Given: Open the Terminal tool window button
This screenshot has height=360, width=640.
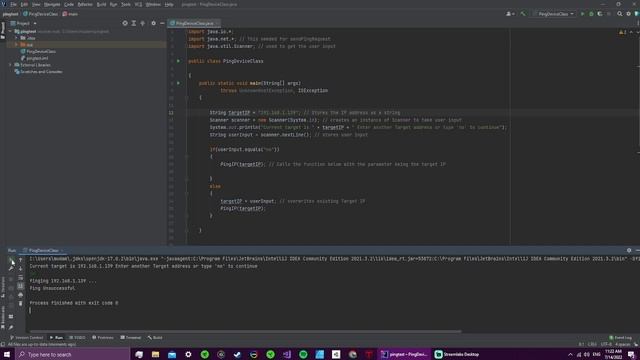Looking at the screenshot, I should point(131,338).
